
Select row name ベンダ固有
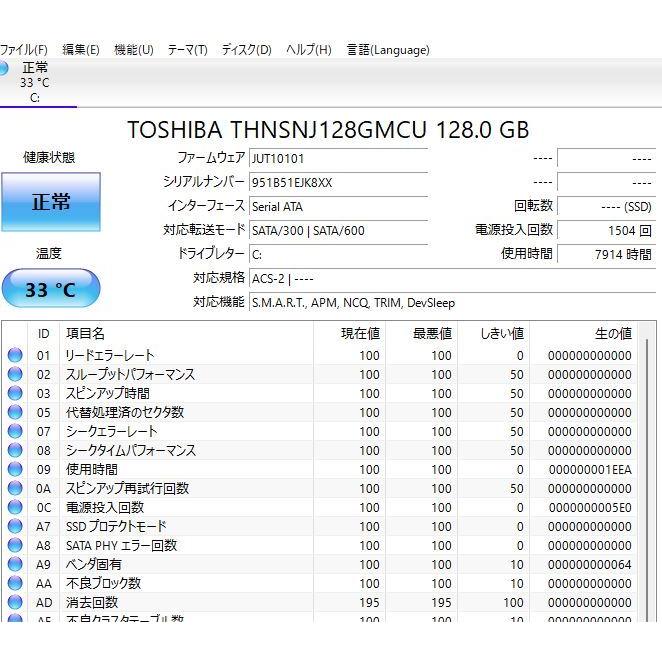click(x=94, y=564)
